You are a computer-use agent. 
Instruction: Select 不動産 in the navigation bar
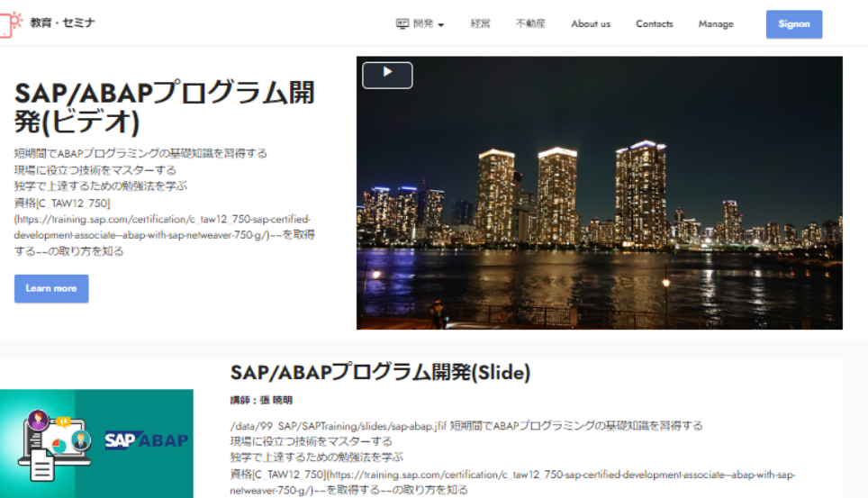pos(530,24)
